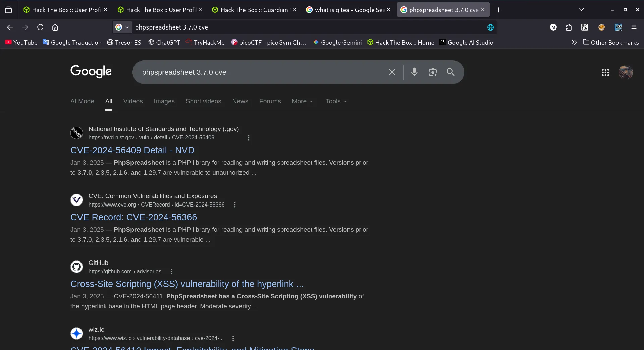This screenshot has width=644, height=350.
Task: Open the search engine selector dropdown
Action: click(x=122, y=27)
